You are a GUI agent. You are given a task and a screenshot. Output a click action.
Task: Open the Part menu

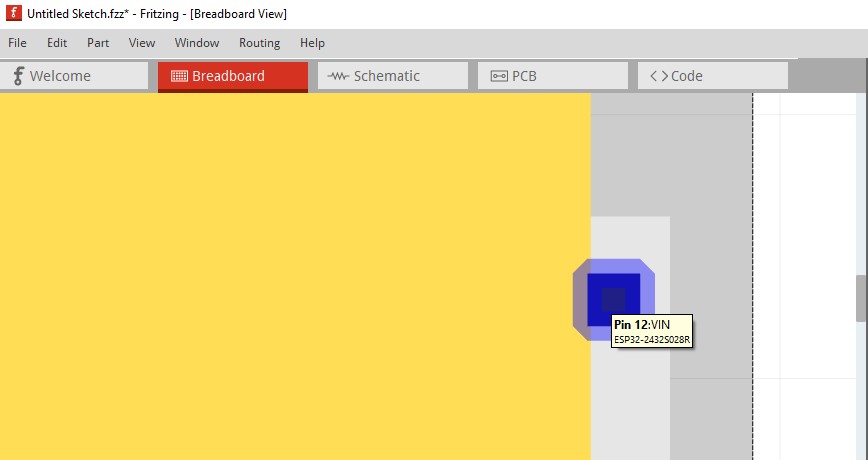coord(98,43)
